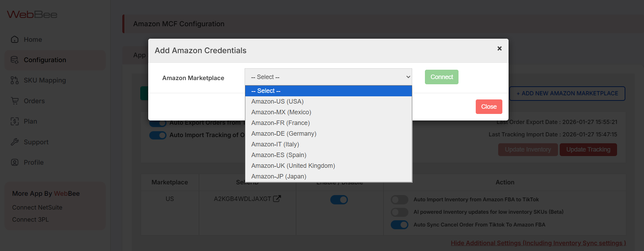Click the Configuration sidebar icon
The width and height of the screenshot is (644, 251).
(x=15, y=60)
